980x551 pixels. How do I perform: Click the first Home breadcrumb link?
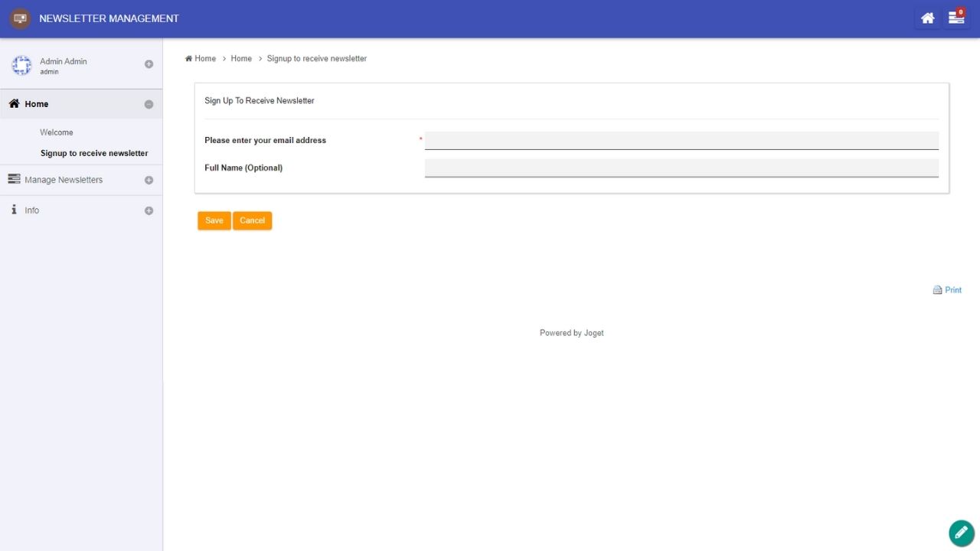pyautogui.click(x=201, y=58)
